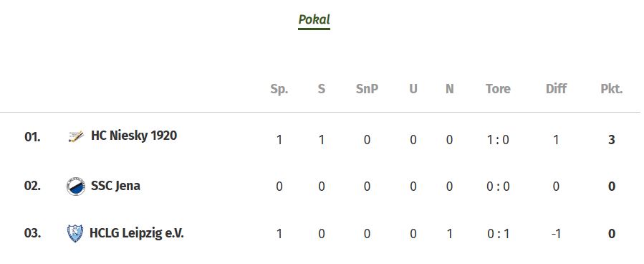Select the S wins column header
The height and width of the screenshot is (264, 644).
pos(322,89)
